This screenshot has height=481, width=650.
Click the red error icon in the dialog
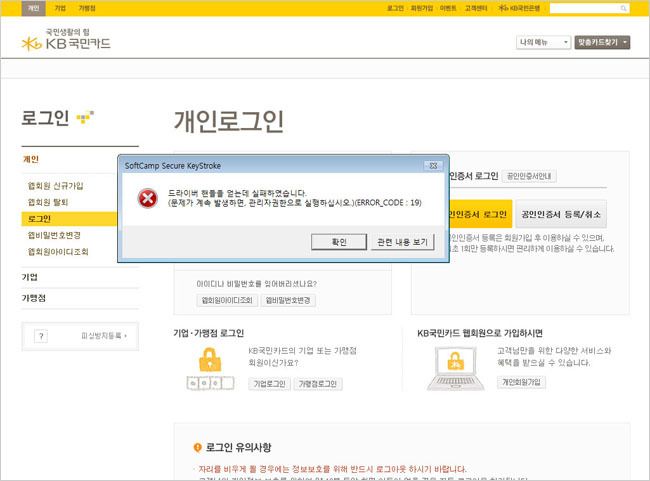tap(148, 198)
